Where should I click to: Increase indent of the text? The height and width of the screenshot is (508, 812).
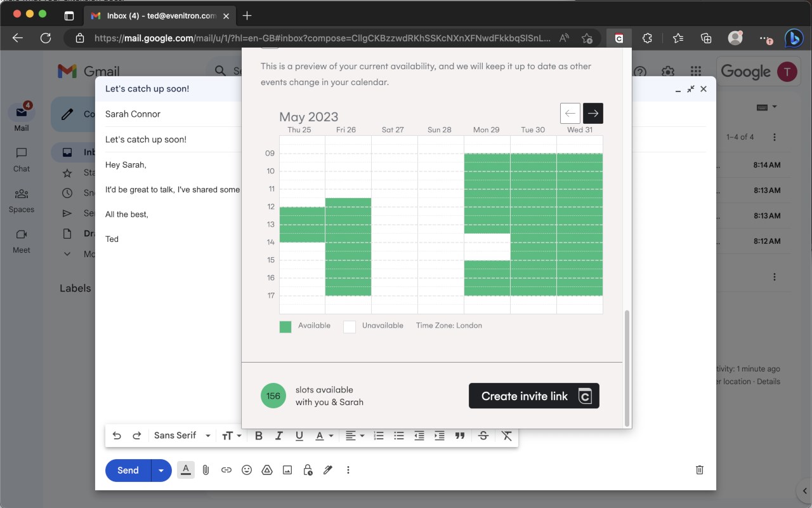pos(440,436)
